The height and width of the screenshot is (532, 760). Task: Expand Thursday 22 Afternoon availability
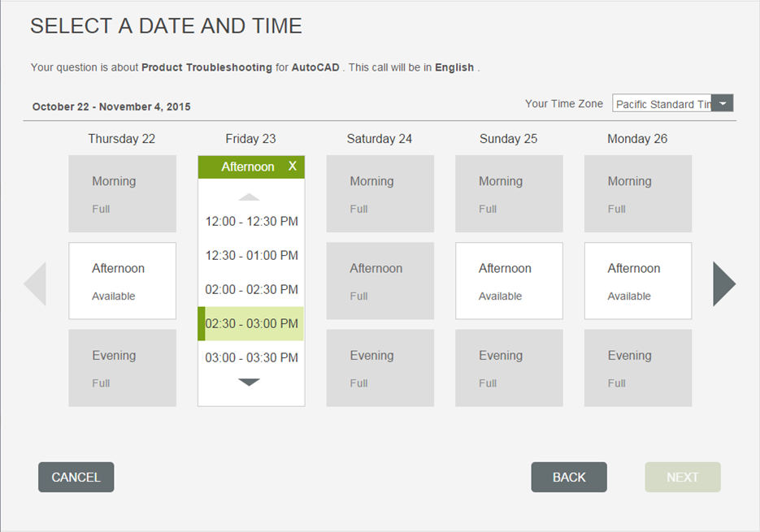tap(122, 281)
